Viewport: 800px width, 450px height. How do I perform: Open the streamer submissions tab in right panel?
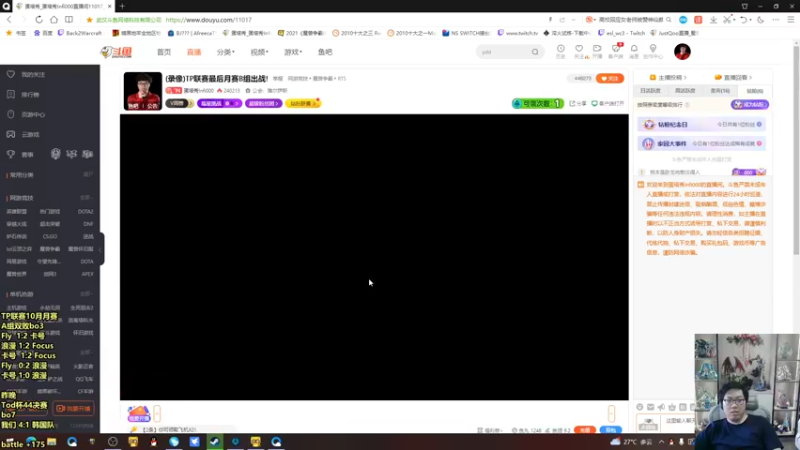(x=668, y=78)
